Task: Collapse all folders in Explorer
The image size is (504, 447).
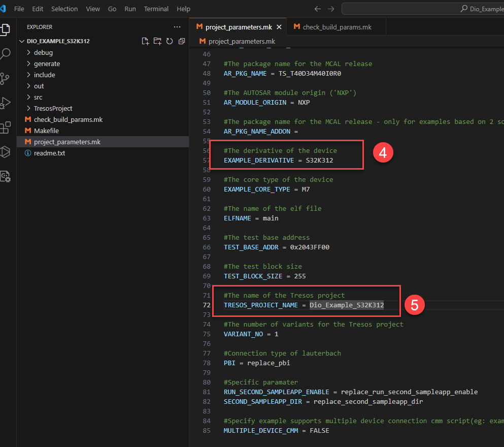Action: coord(181,41)
